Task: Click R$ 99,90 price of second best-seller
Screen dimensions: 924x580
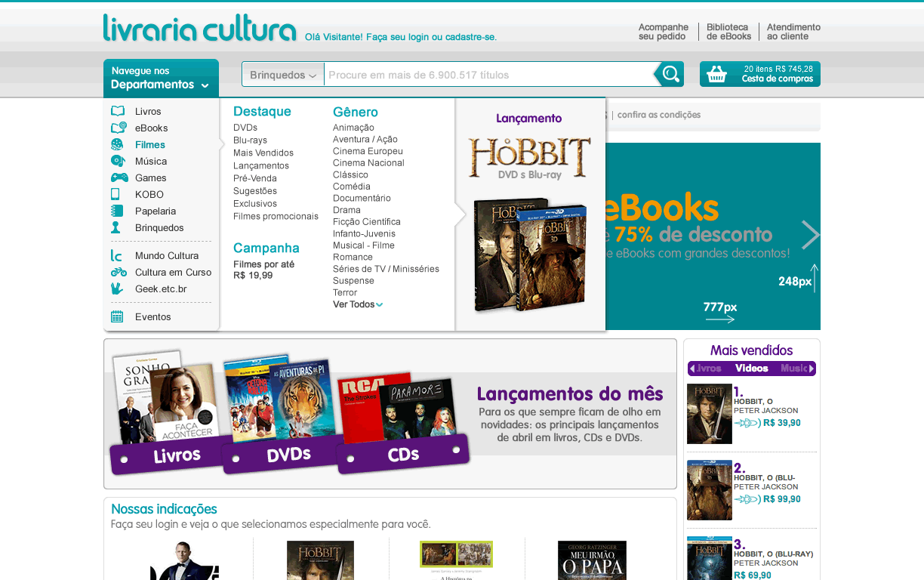Action: pos(782,499)
